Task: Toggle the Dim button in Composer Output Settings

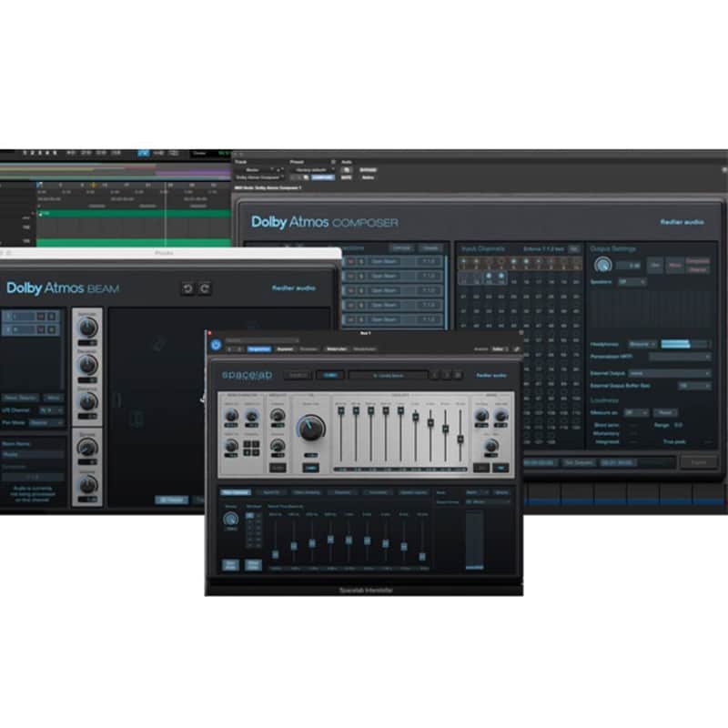Action: coord(655,265)
